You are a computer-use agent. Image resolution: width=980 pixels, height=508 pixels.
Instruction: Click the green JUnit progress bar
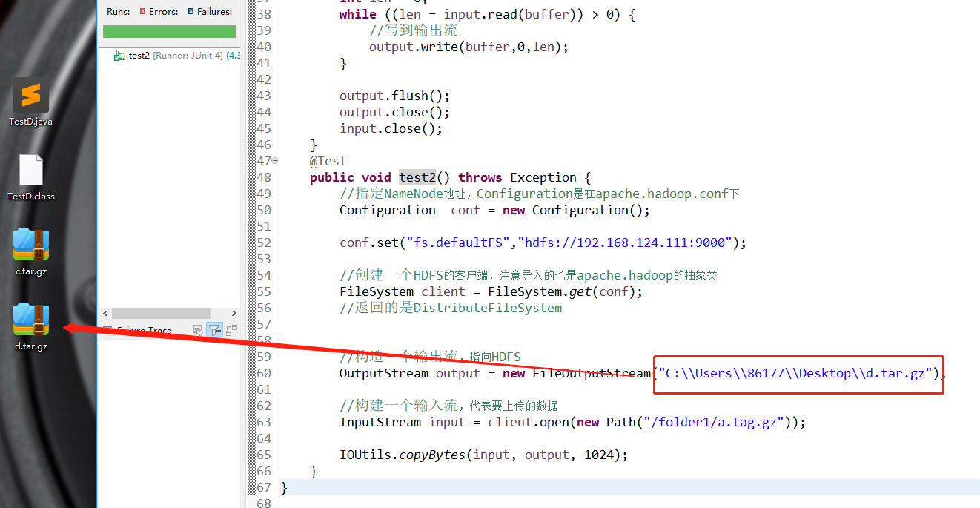point(169,31)
